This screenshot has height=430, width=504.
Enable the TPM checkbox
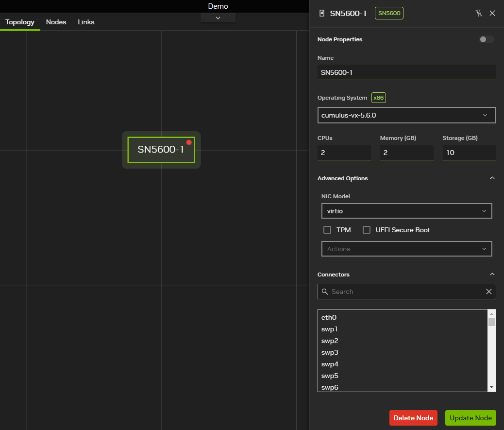(x=327, y=230)
